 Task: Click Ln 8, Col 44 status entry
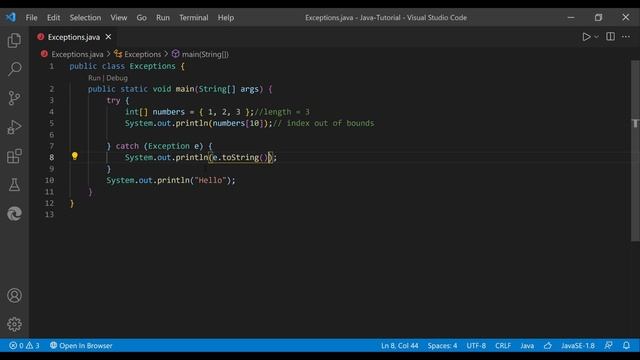click(400, 345)
